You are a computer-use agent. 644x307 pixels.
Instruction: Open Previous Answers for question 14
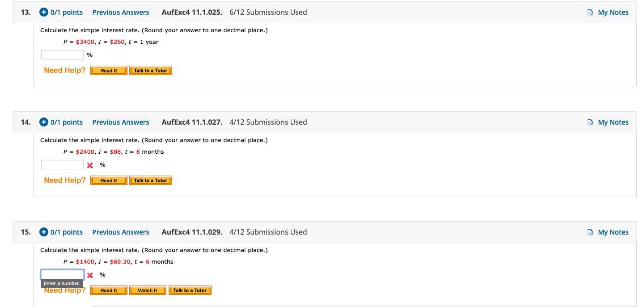120,122
